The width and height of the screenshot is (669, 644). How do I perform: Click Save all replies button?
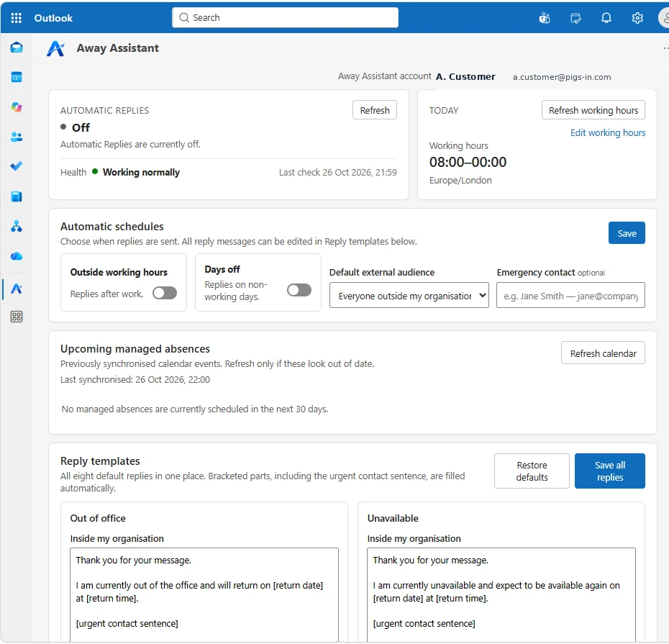(x=610, y=471)
